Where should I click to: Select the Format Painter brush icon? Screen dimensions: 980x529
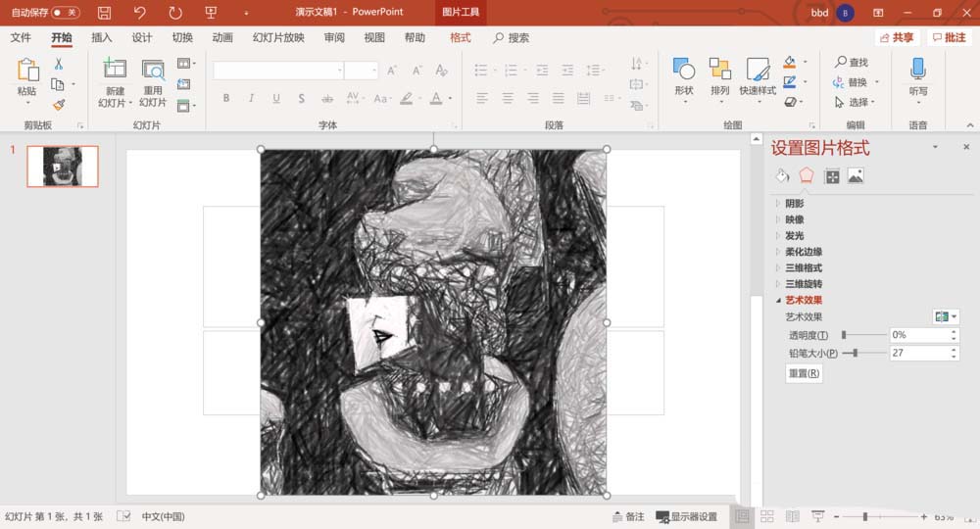coord(59,105)
